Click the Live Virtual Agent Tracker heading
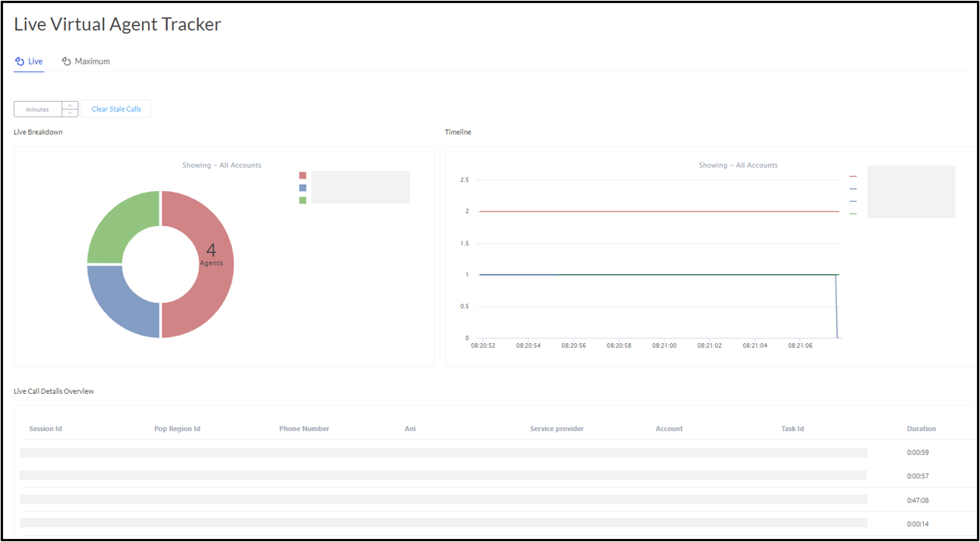This screenshot has height=542, width=980. tap(117, 24)
